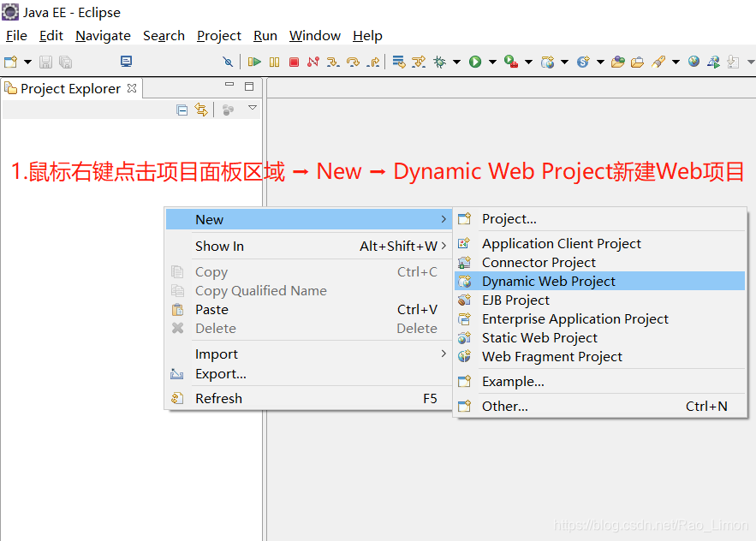Click Collapse All in Project Explorer
Image resolution: width=756 pixels, height=541 pixels.
coord(182,110)
